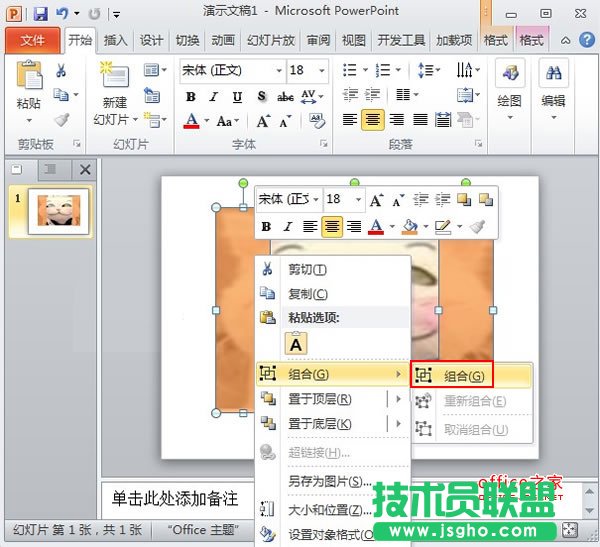Toggle Bold in ribbon font group
This screenshot has height=547, width=600.
tap(191, 96)
